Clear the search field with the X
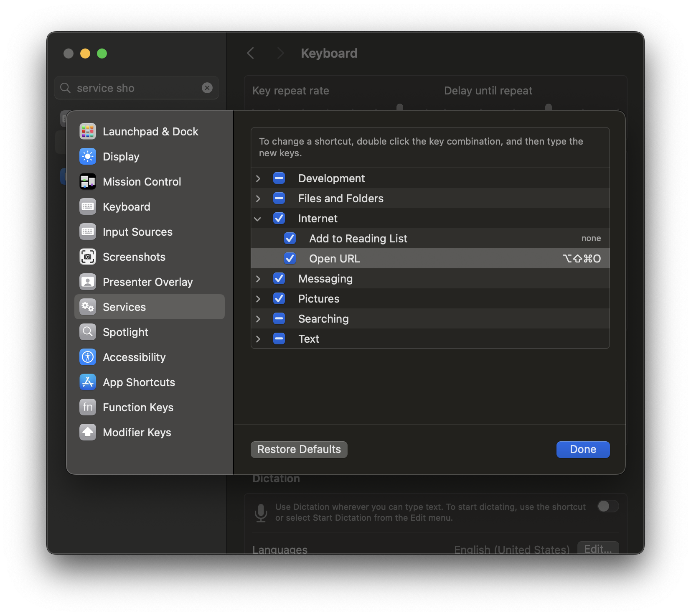The image size is (691, 616). (208, 88)
